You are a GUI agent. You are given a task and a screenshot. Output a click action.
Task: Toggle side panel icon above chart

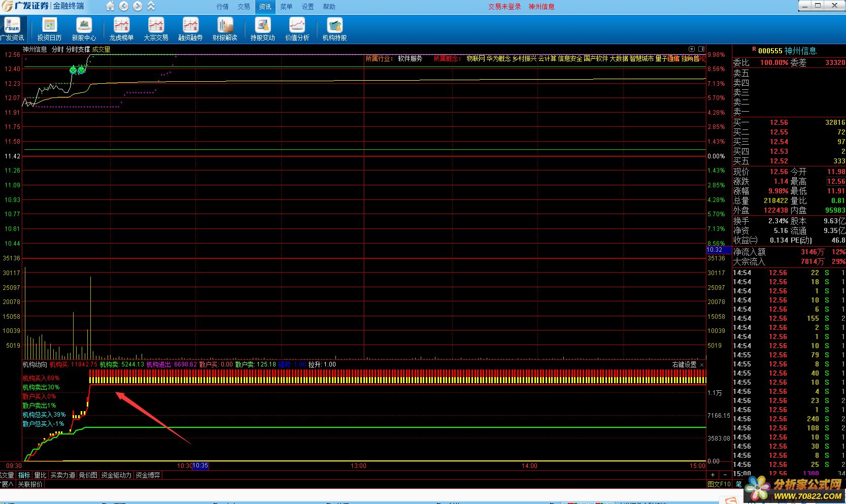pos(701,49)
